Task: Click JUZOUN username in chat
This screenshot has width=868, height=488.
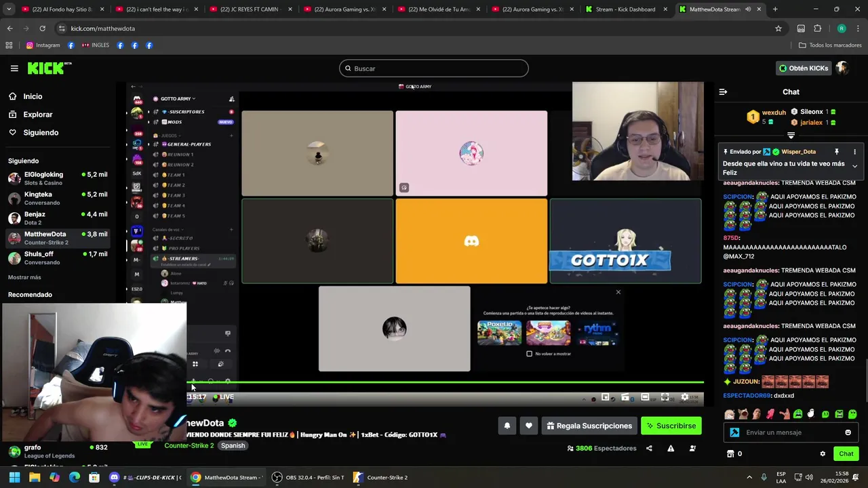Action: tap(746, 382)
